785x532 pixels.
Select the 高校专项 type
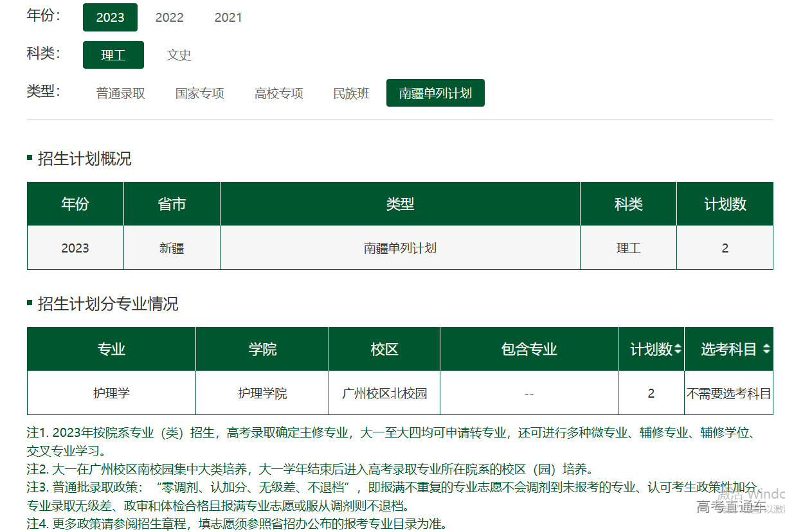(x=278, y=93)
